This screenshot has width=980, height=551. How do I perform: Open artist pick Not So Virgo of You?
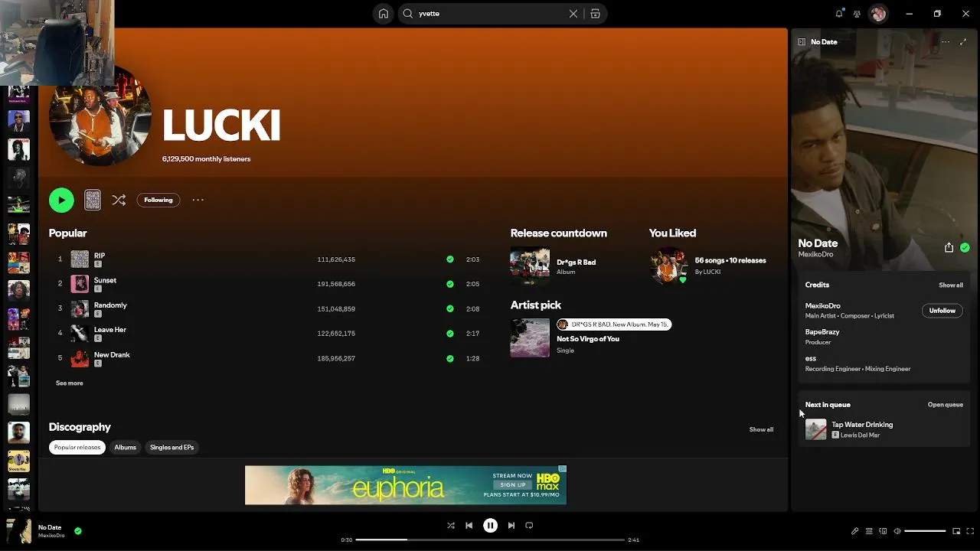(588, 339)
